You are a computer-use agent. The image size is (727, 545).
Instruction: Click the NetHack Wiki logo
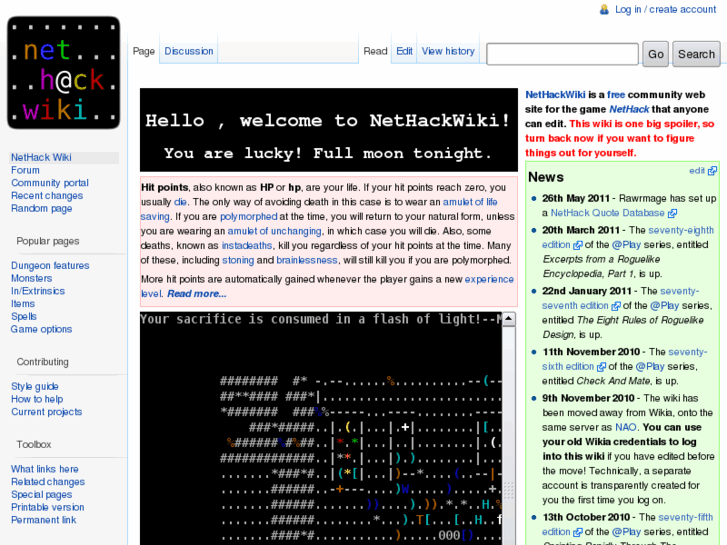coord(64,73)
